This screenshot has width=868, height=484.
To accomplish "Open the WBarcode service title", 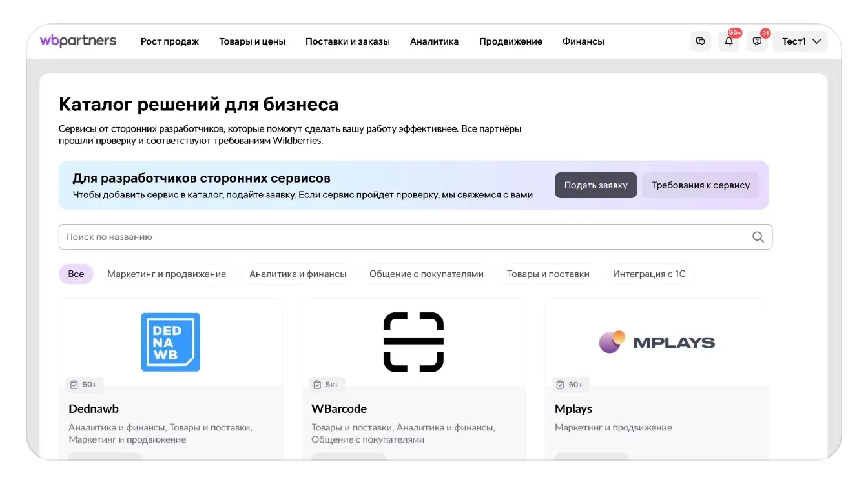I will point(339,408).
